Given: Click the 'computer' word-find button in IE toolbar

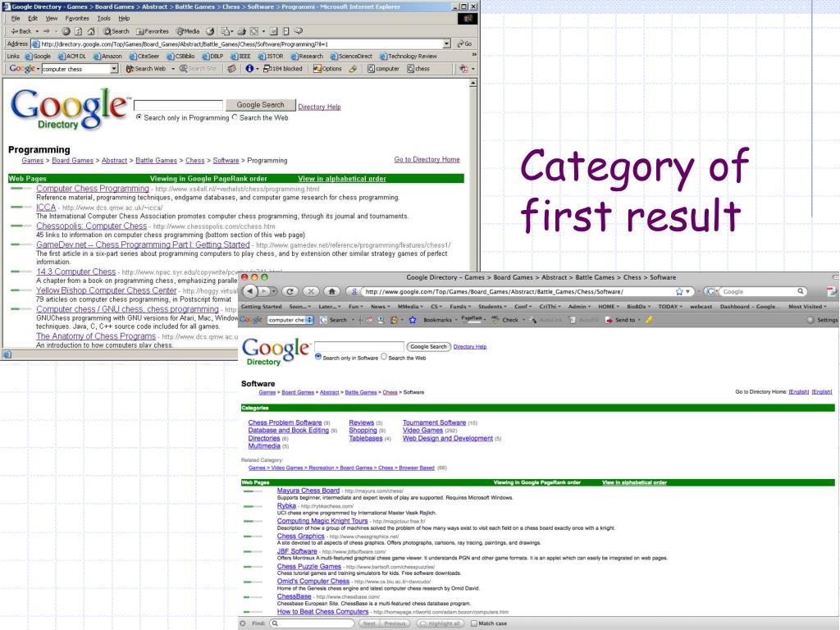Looking at the screenshot, I should (x=383, y=69).
